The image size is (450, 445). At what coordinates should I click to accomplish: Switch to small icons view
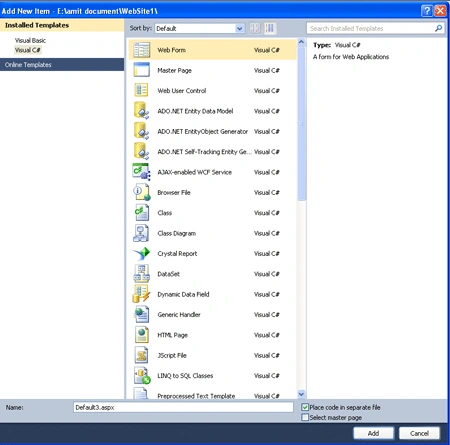point(255,28)
